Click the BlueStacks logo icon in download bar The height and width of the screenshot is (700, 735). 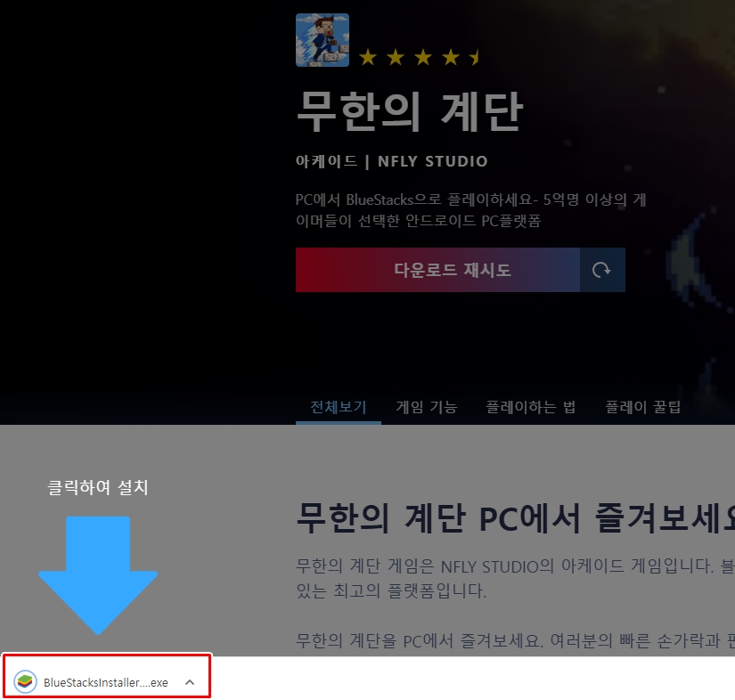click(x=25, y=681)
